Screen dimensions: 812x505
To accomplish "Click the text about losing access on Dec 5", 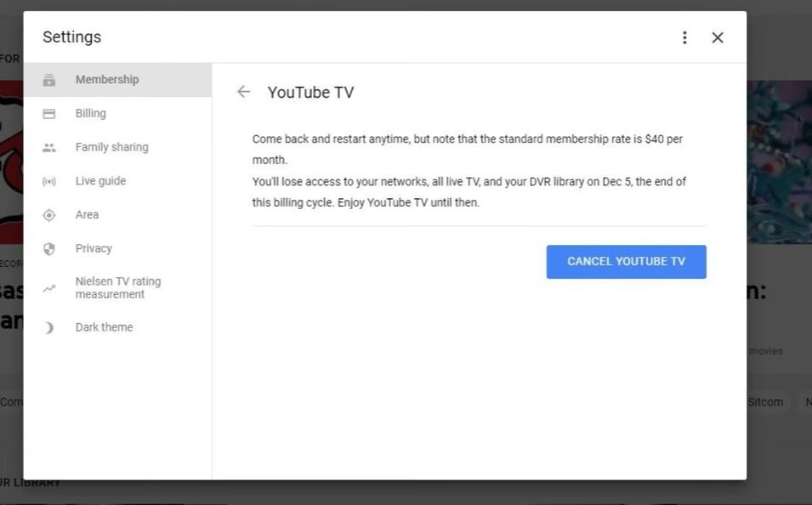I will 469,191.
